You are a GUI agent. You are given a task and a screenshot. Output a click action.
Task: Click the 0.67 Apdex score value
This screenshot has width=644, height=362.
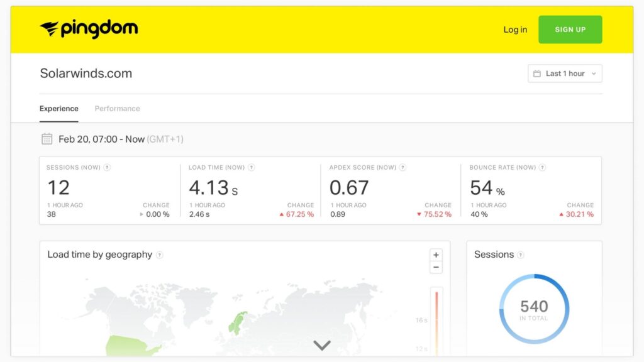click(x=349, y=188)
